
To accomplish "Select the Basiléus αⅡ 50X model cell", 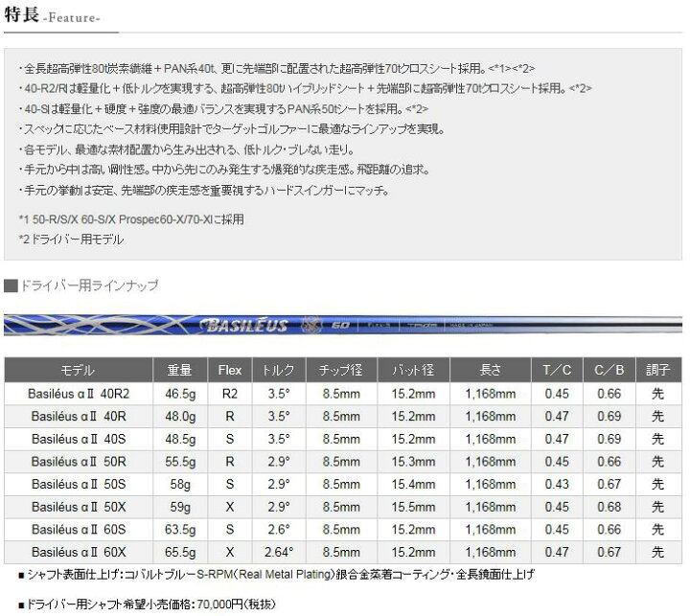I will click(79, 507).
